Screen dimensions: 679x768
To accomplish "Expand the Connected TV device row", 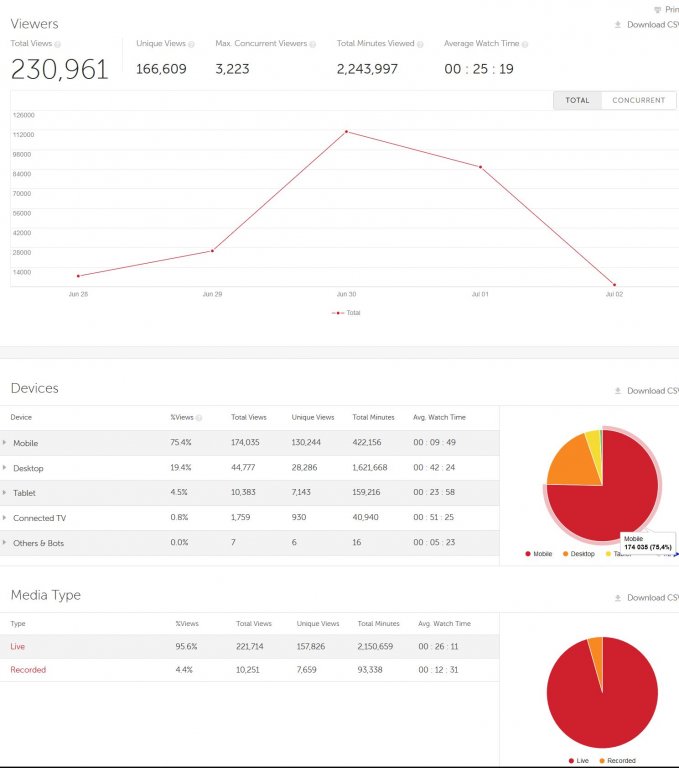I will (4, 518).
